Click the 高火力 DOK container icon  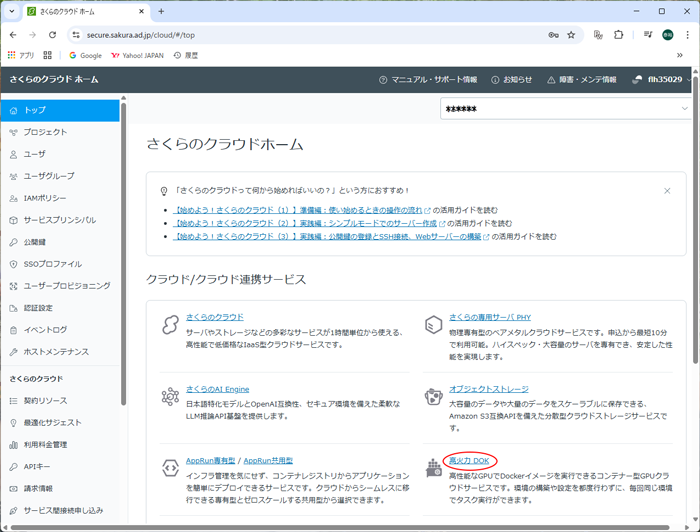coord(433,468)
